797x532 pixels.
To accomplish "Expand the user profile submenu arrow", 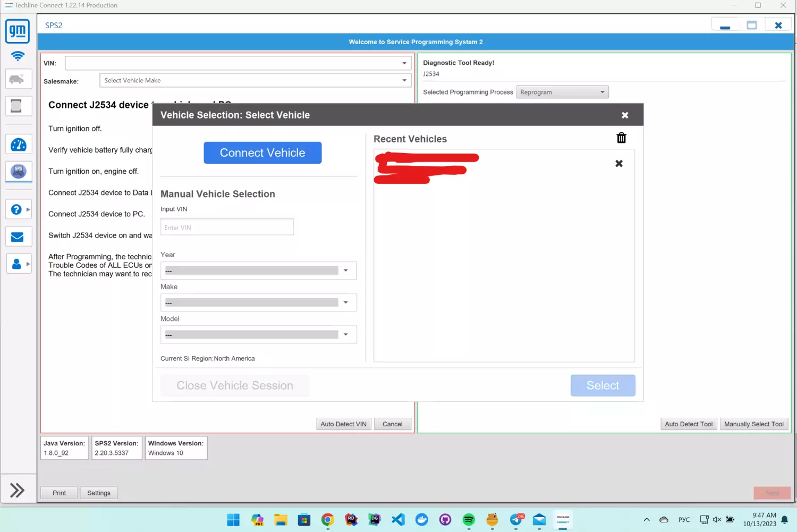I will 28,264.
